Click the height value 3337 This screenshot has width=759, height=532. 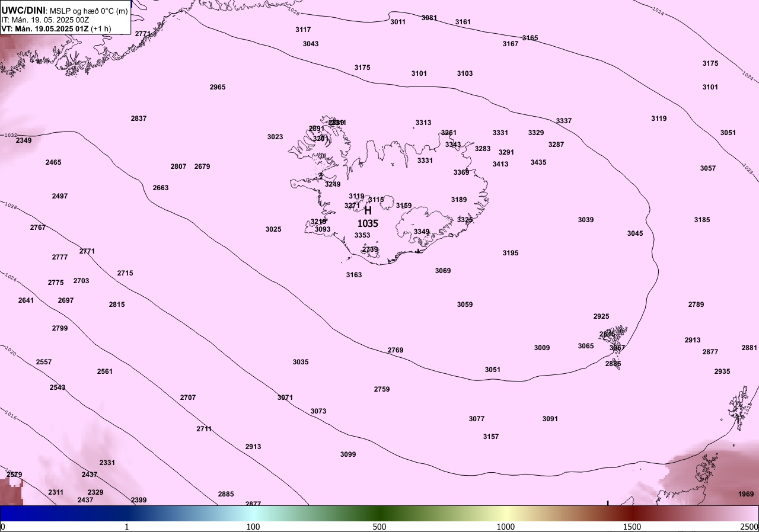(564, 121)
